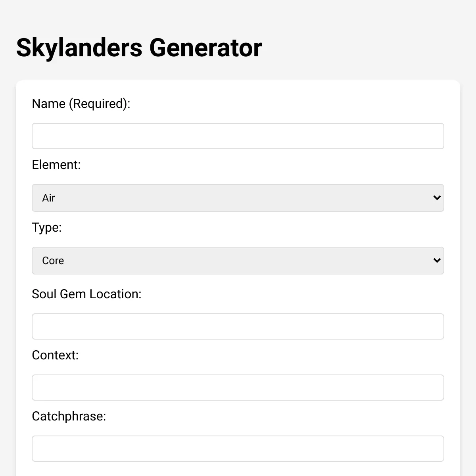476x476 pixels.
Task: Click the "Name (Required):" label
Action: click(81, 104)
